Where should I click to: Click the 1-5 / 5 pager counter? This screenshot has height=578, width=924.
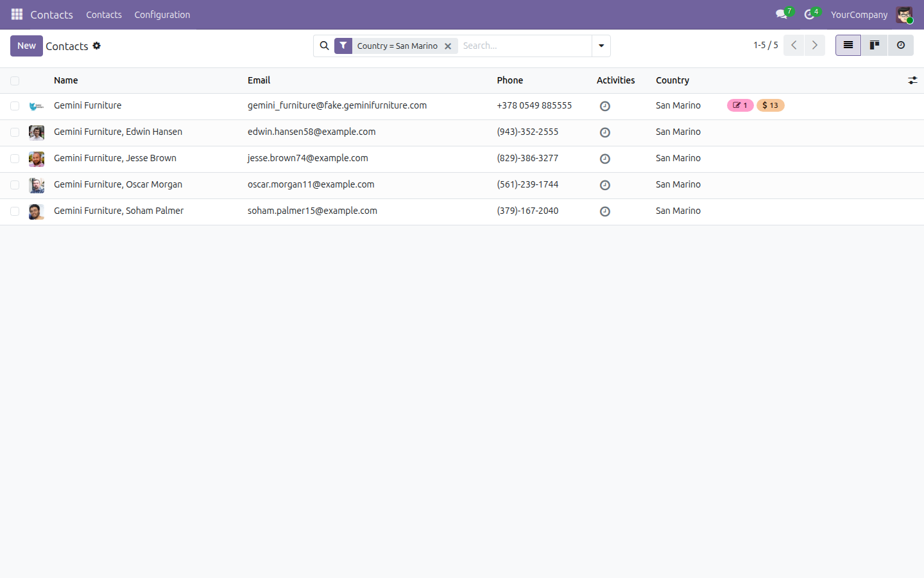click(x=766, y=45)
